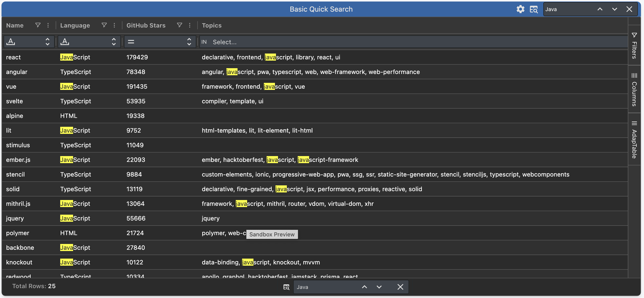Select ember.js topics cell
Screen dimensions: 644x298
413,160
